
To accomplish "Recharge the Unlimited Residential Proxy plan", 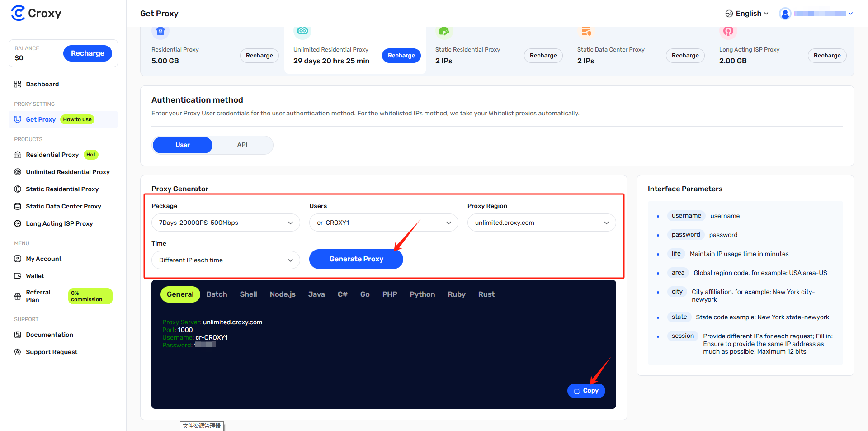I will [x=401, y=56].
